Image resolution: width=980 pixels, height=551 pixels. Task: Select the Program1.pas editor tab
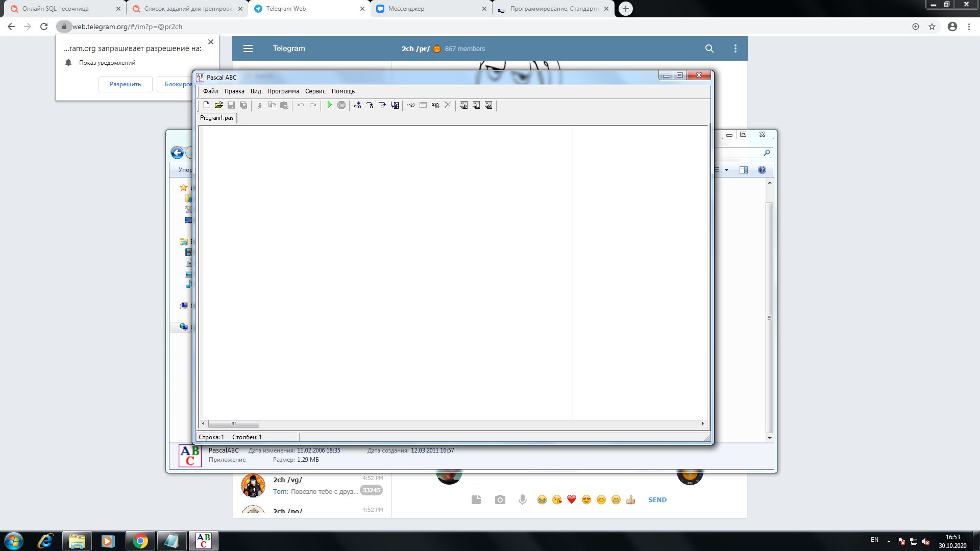217,118
